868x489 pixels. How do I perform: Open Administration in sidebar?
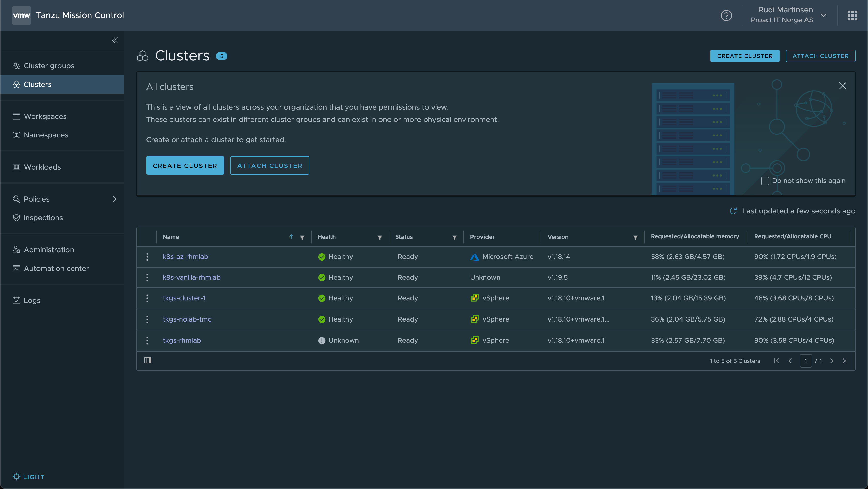point(62,250)
